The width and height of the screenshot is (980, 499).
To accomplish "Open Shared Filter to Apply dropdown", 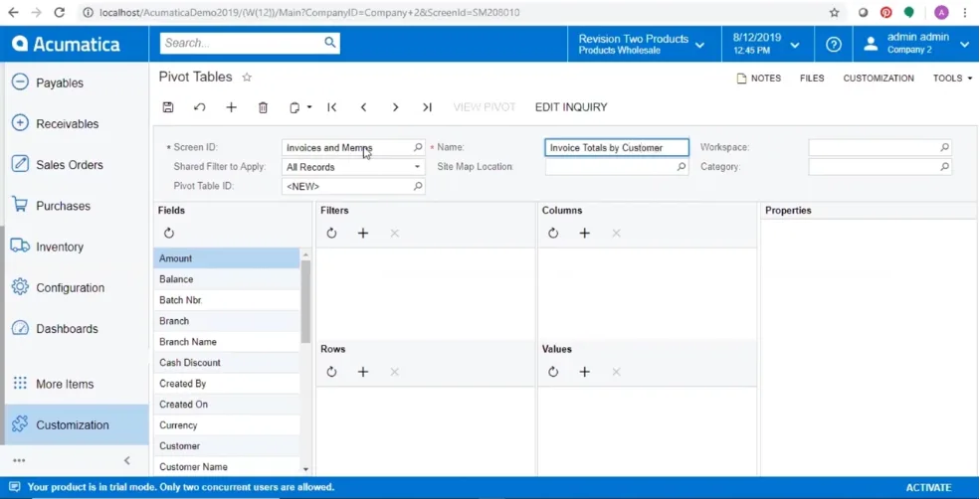I will click(353, 167).
